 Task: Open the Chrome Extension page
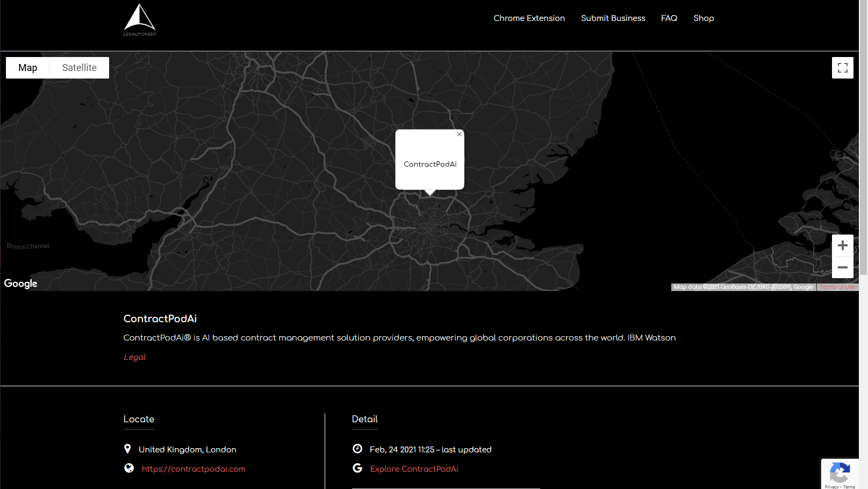529,18
